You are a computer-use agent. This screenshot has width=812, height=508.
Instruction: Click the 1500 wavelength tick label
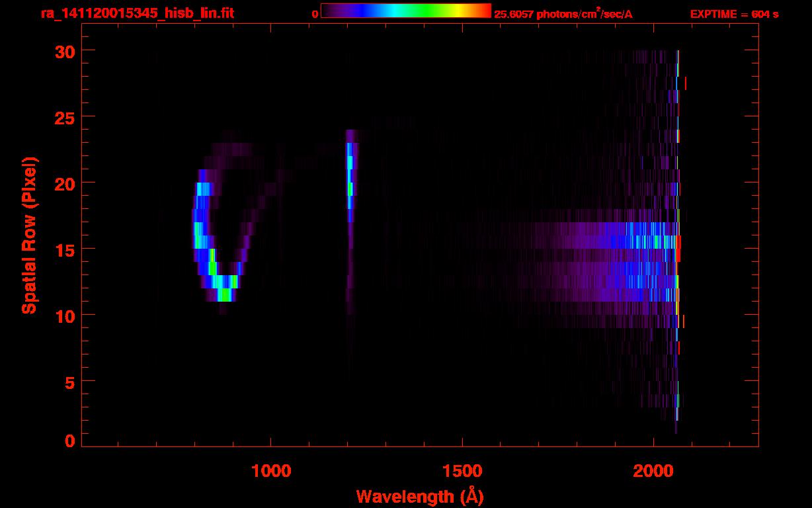462,471
